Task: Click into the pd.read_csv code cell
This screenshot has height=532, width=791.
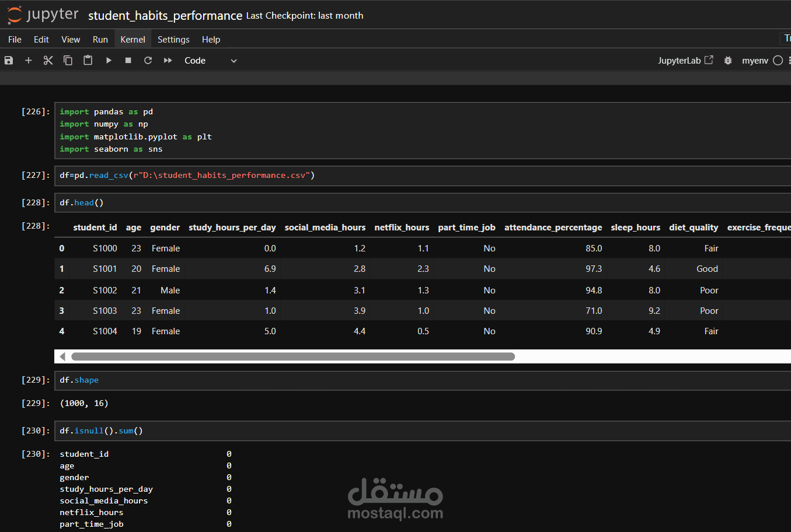Action: [x=423, y=176]
